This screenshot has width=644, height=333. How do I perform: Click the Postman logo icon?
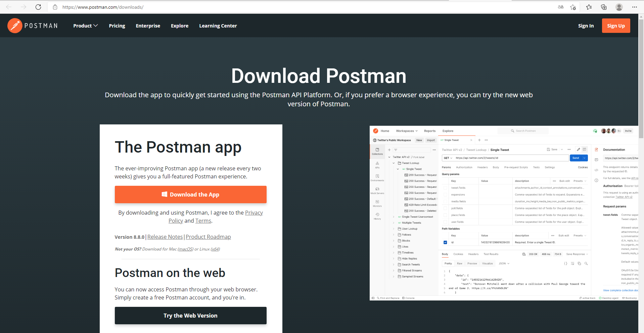click(15, 26)
